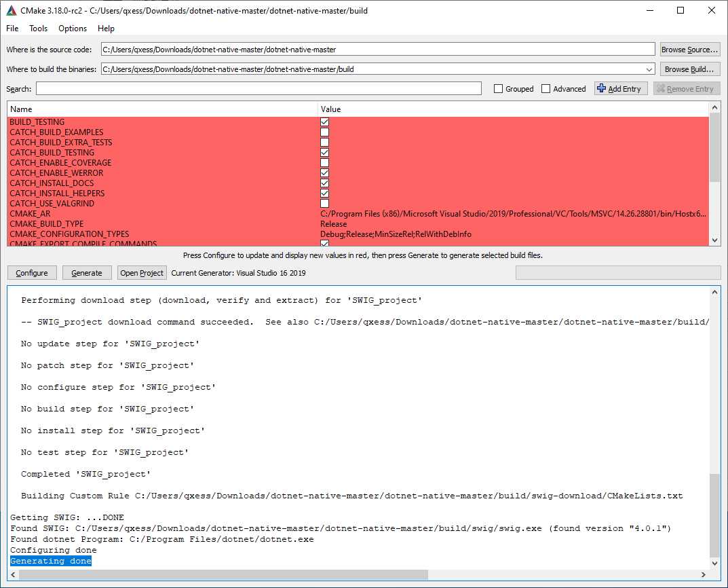Click output log scroll-down arrow
Image resolution: width=728 pixels, height=588 pixels.
tap(714, 564)
